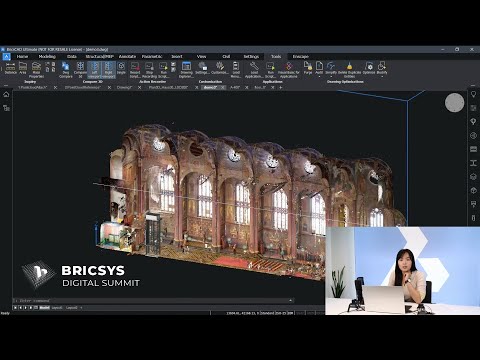The width and height of the screenshot is (480, 360).
Task: Start Record Script in Action Recorder
Action: pyautogui.click(x=135, y=70)
